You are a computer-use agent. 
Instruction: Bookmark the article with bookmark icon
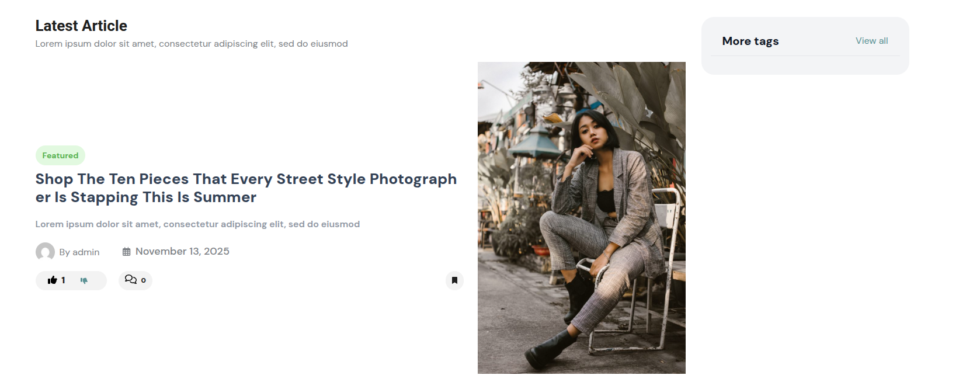454,280
